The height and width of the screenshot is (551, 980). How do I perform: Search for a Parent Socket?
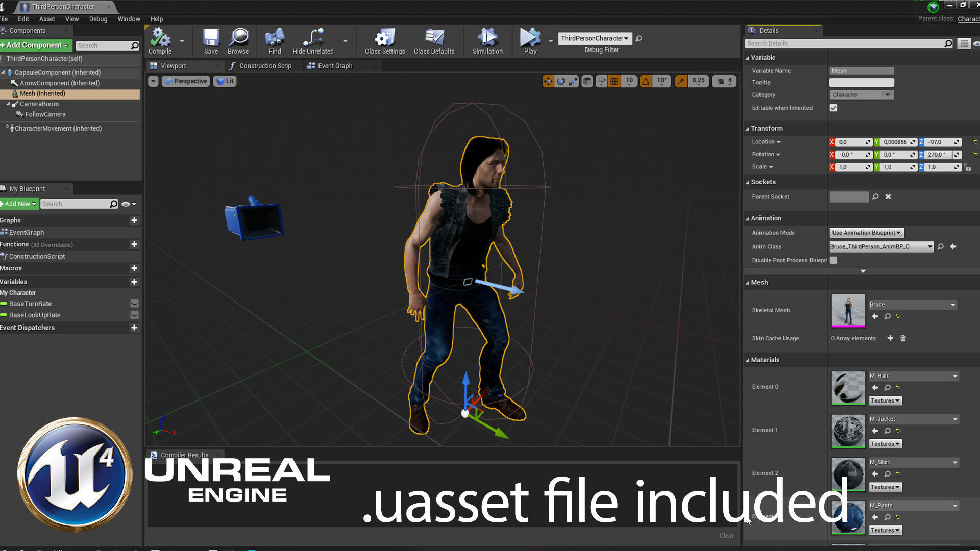click(x=875, y=197)
